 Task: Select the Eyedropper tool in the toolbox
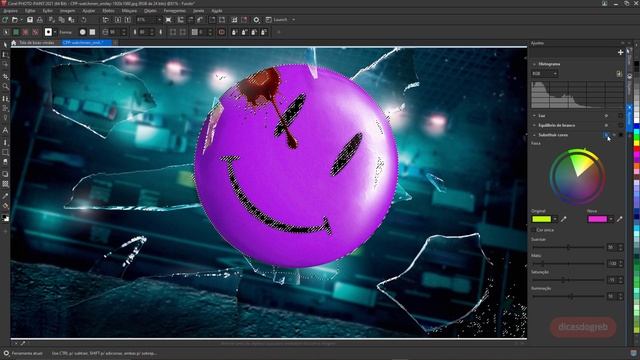tap(5, 196)
